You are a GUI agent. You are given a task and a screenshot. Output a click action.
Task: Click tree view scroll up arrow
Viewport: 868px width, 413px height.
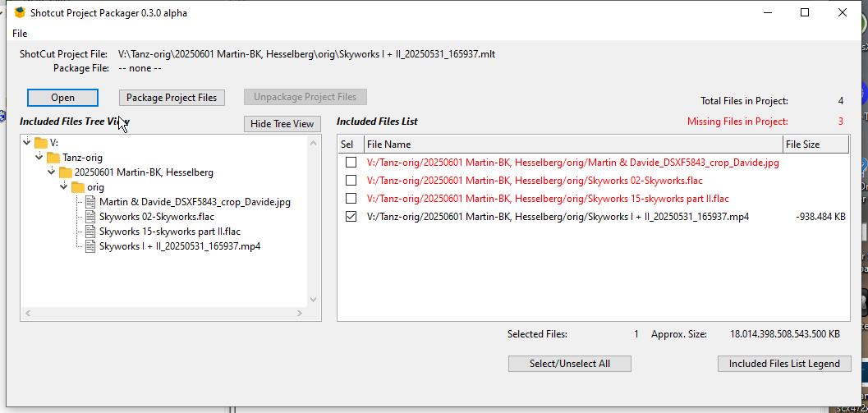314,143
